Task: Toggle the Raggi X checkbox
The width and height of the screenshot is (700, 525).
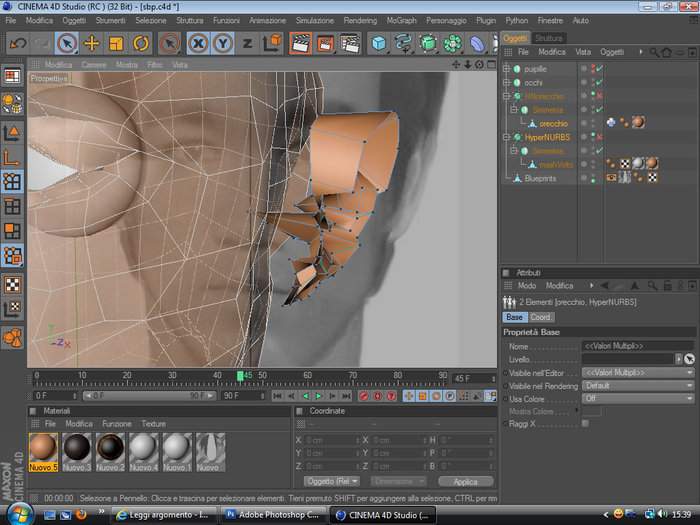Action: tap(586, 423)
